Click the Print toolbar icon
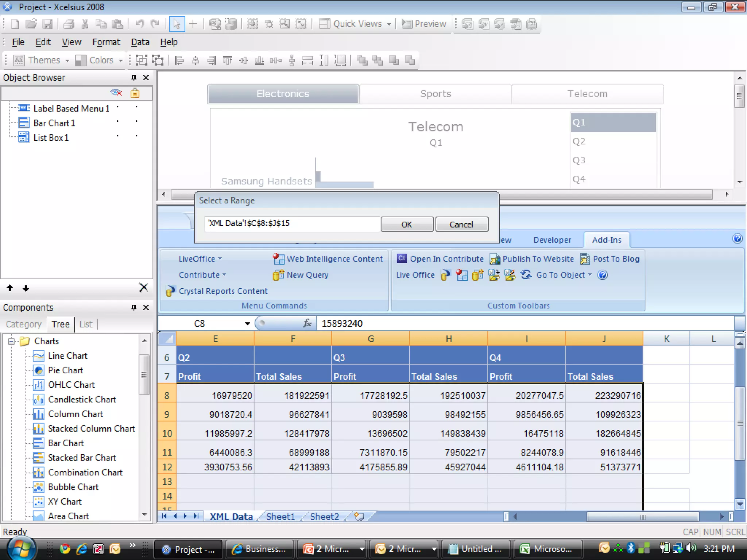 pyautogui.click(x=69, y=24)
